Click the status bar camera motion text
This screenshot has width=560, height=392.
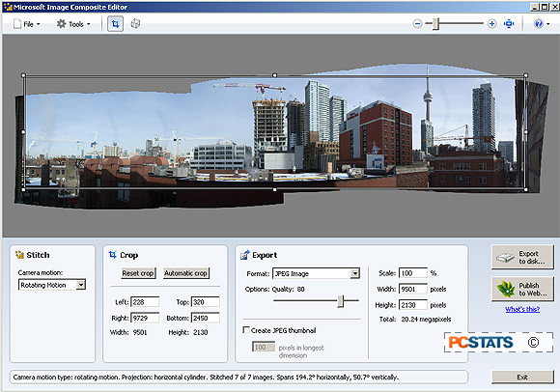point(206,377)
